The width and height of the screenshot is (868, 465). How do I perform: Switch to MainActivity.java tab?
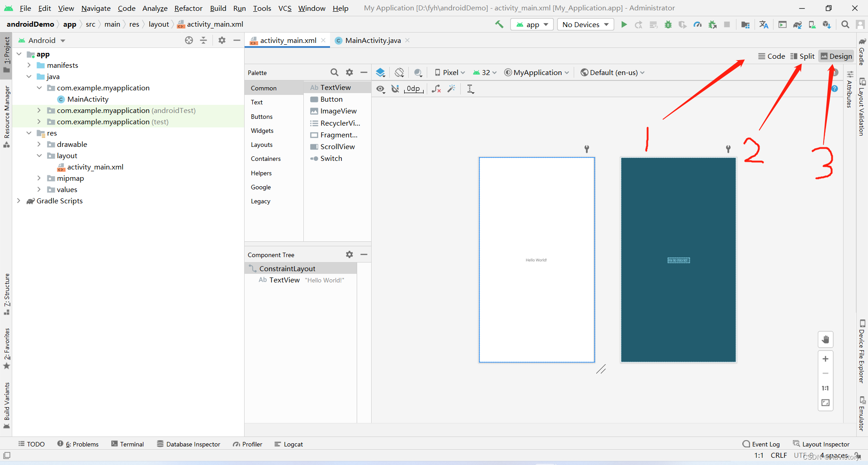373,40
